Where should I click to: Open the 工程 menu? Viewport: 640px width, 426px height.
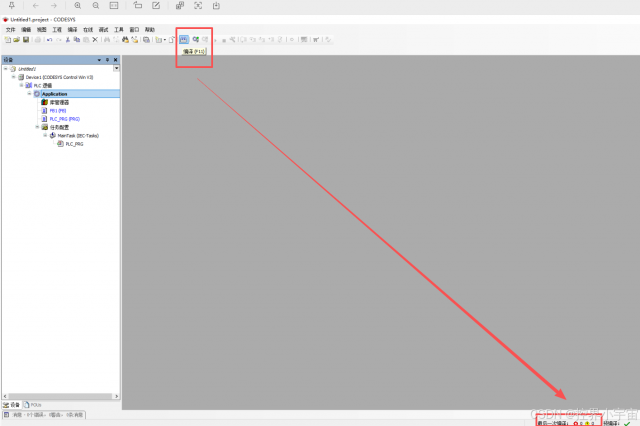pos(57,29)
